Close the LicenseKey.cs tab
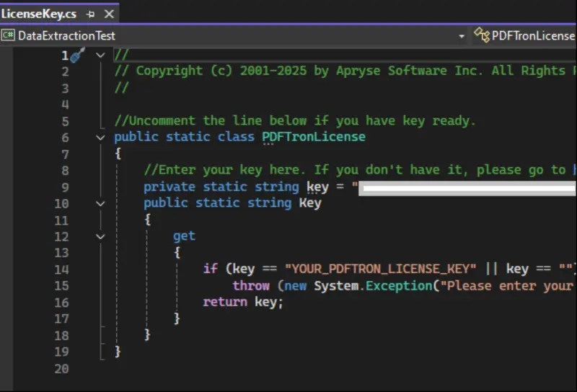577x392 pixels. tap(109, 14)
